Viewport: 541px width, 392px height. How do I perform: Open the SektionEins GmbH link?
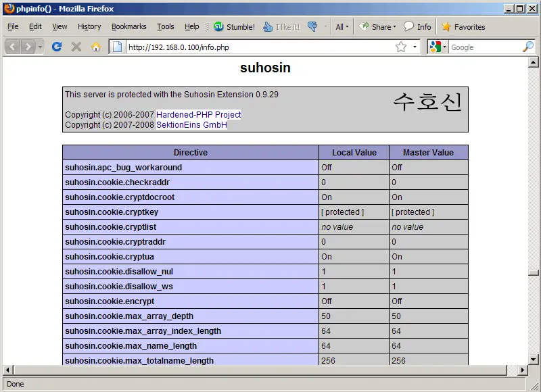pyautogui.click(x=191, y=125)
